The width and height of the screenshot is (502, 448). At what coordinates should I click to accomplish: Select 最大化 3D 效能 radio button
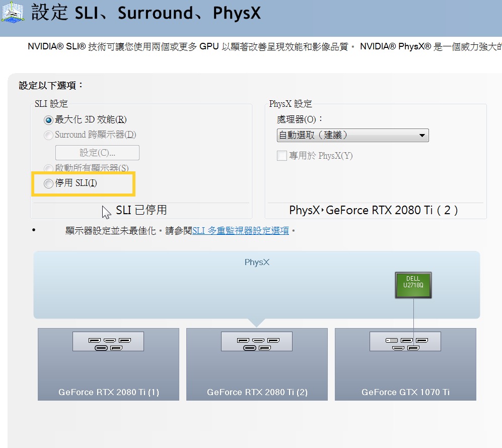(48, 120)
